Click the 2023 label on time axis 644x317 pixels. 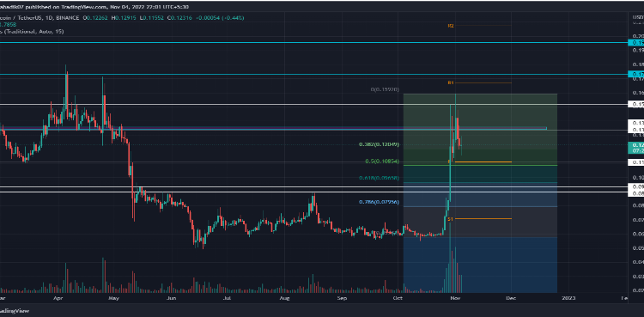point(568,297)
